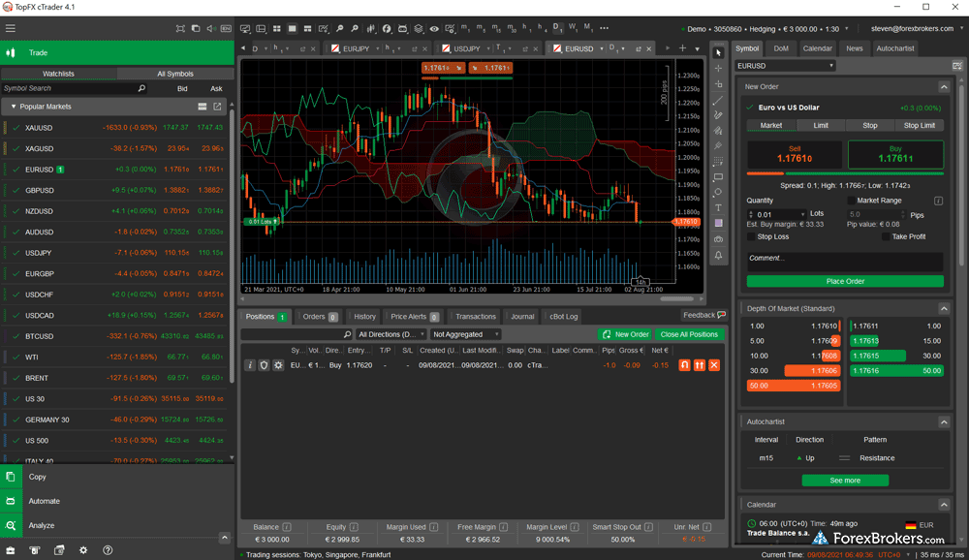The height and width of the screenshot is (560, 969).
Task: Collapse the Popular Markets watchlist
Action: (13, 107)
